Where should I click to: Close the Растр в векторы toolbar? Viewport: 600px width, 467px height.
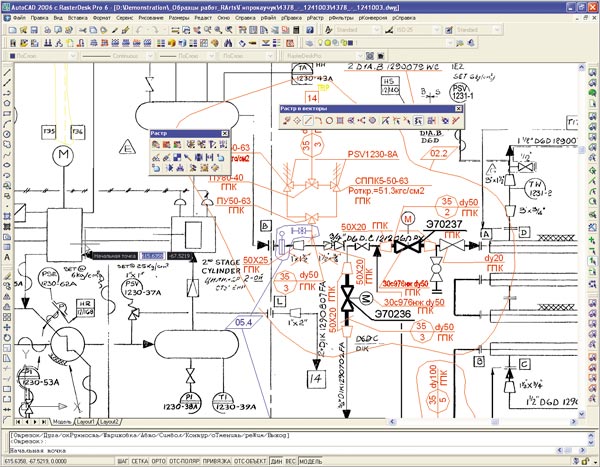(x=460, y=108)
